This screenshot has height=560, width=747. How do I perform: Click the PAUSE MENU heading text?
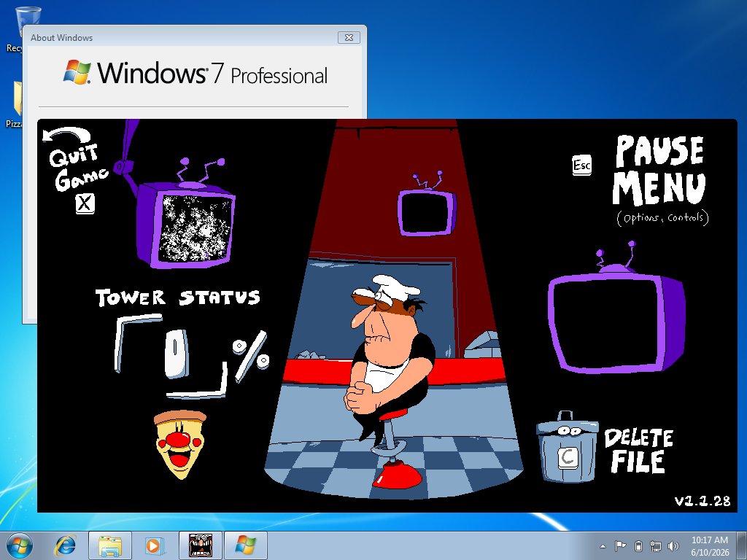[x=659, y=171]
